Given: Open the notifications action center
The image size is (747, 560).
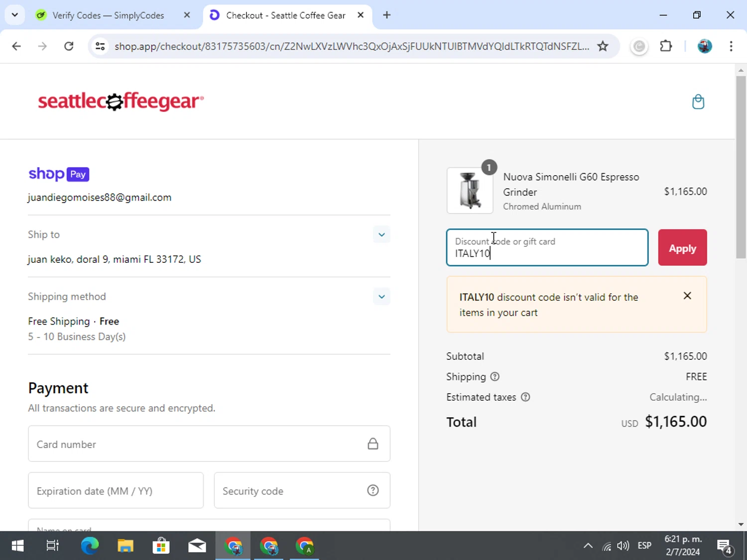Looking at the screenshot, I should pyautogui.click(x=725, y=546).
